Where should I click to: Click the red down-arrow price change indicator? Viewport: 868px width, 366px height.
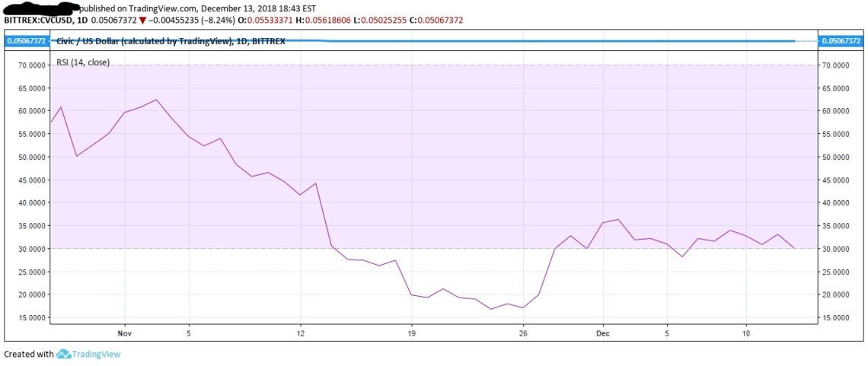(142, 21)
